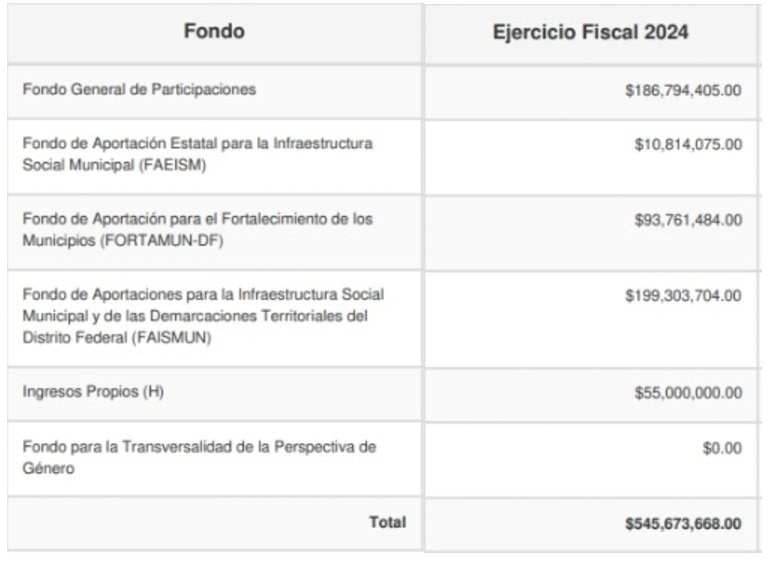Click the $186,794,405.00 amount
767x575 pixels.
tap(683, 90)
